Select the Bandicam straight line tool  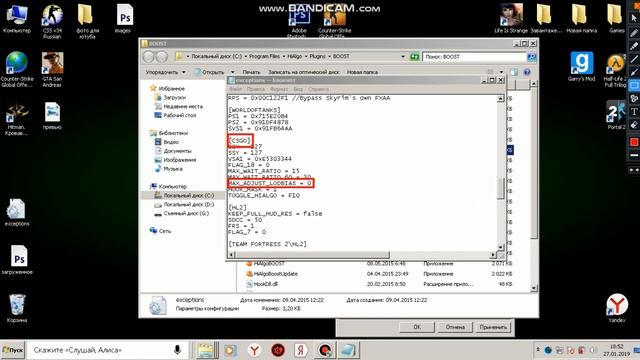(634, 59)
